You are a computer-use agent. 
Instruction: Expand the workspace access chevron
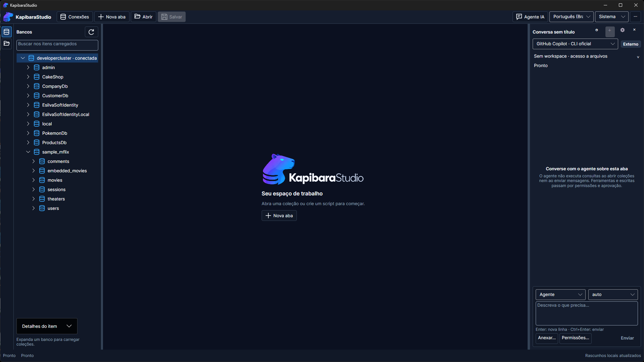coord(638,57)
